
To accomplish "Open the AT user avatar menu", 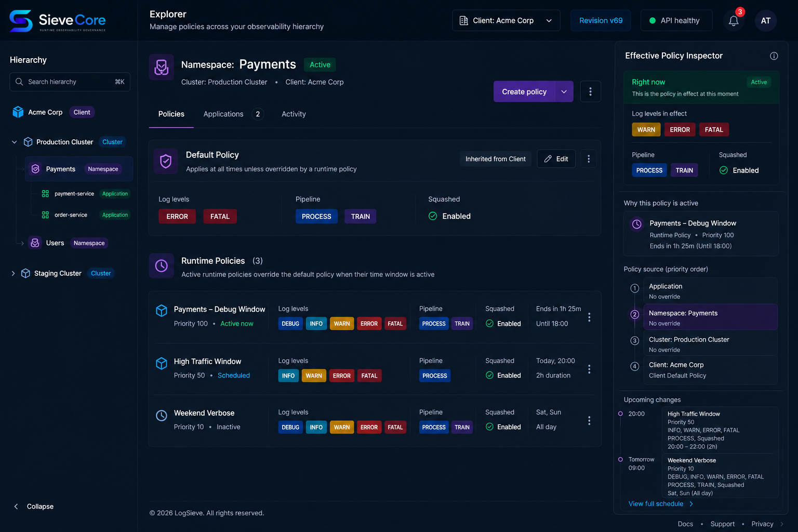I will tap(766, 21).
